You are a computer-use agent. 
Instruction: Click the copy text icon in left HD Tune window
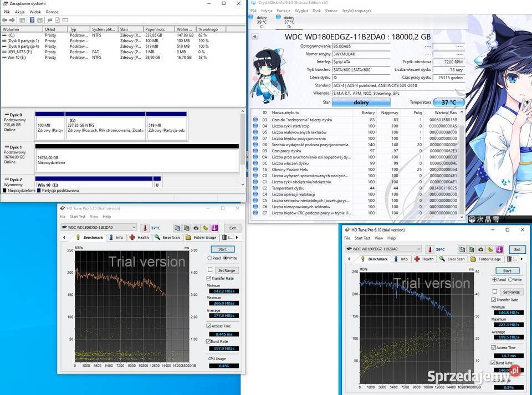click(177, 228)
